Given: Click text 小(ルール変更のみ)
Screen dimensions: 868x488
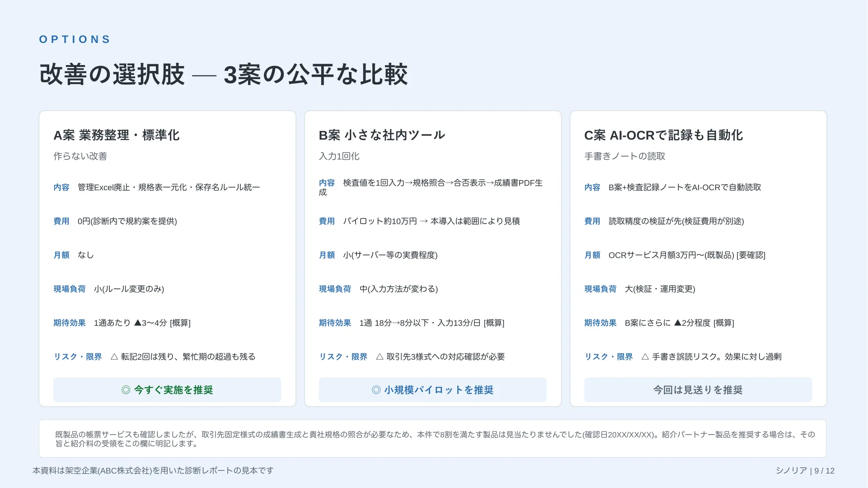Looking at the screenshot, I should pos(129,289).
